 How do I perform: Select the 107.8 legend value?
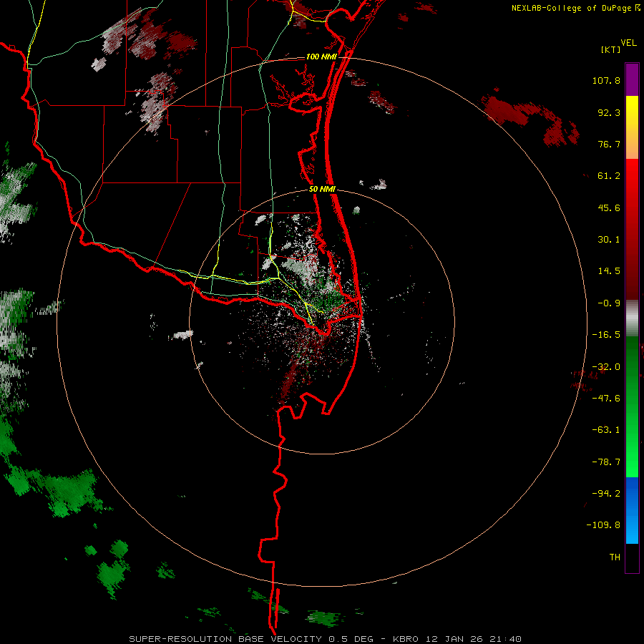pos(606,80)
